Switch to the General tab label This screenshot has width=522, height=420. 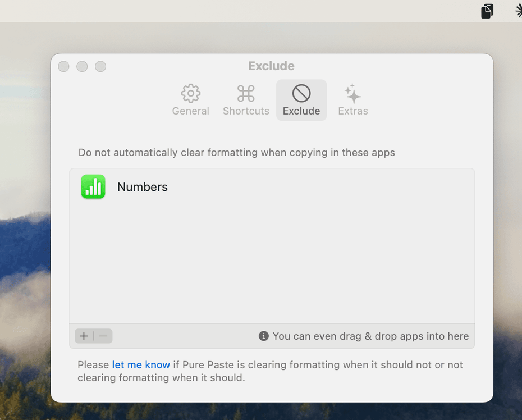[191, 111]
